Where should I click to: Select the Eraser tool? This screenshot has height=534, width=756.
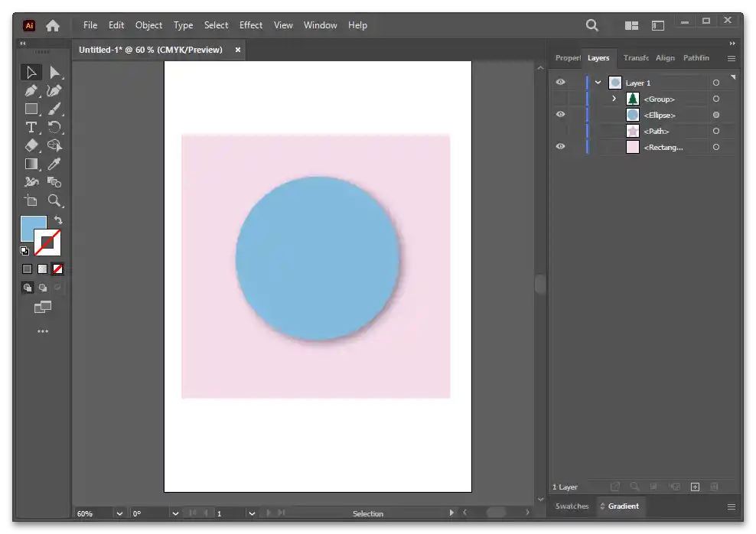tap(31, 145)
